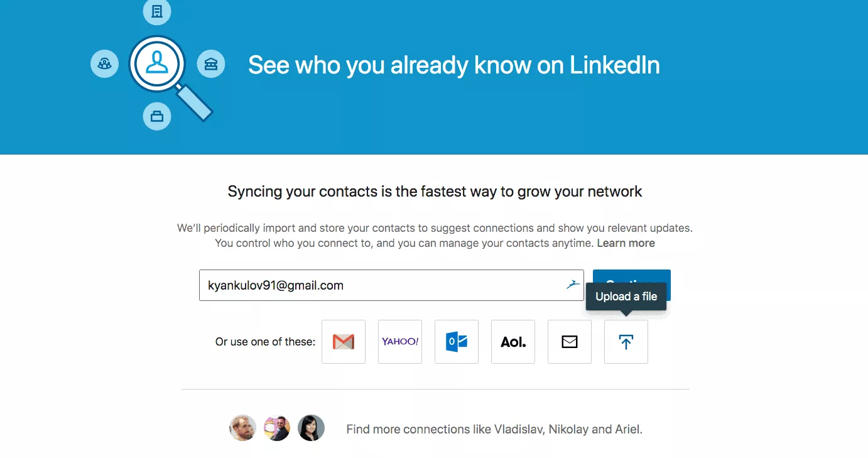868x458 pixels.
Task: Click the third avatar of the woman
Action: [x=311, y=428]
